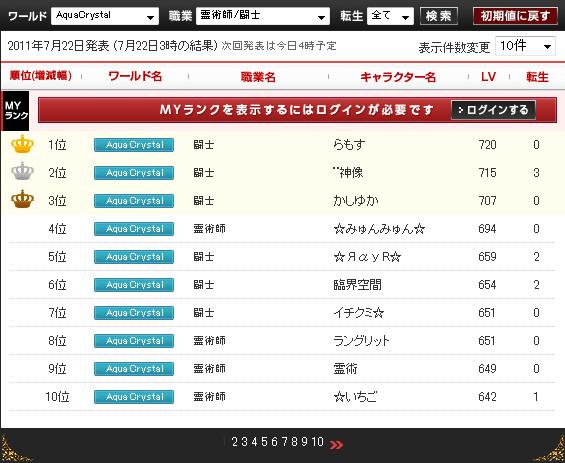The height and width of the screenshot is (463, 565).
Task: Click the 順位(増減幅) column header
Action: click(41, 76)
